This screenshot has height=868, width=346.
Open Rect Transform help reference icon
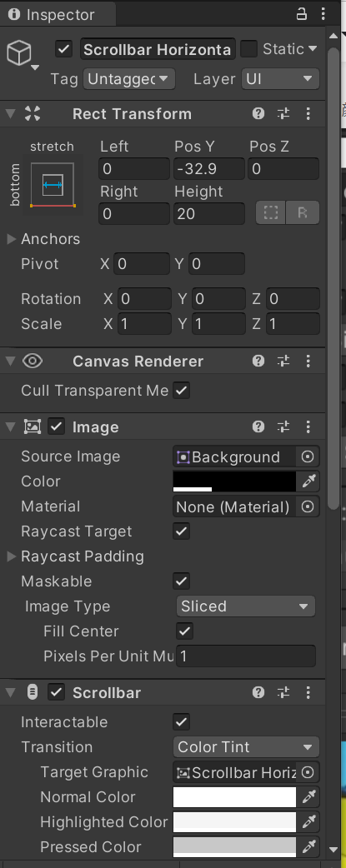tap(258, 114)
